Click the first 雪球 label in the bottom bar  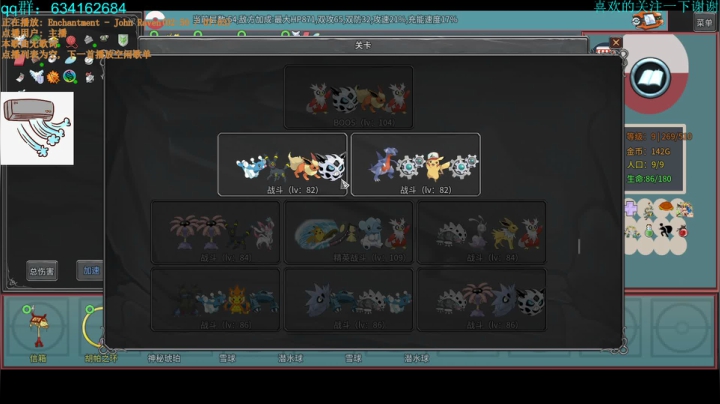pos(227,358)
